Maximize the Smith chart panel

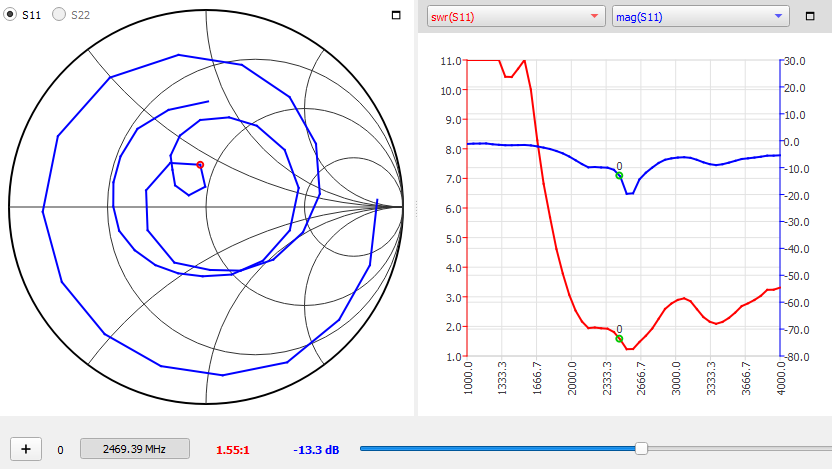point(396,15)
